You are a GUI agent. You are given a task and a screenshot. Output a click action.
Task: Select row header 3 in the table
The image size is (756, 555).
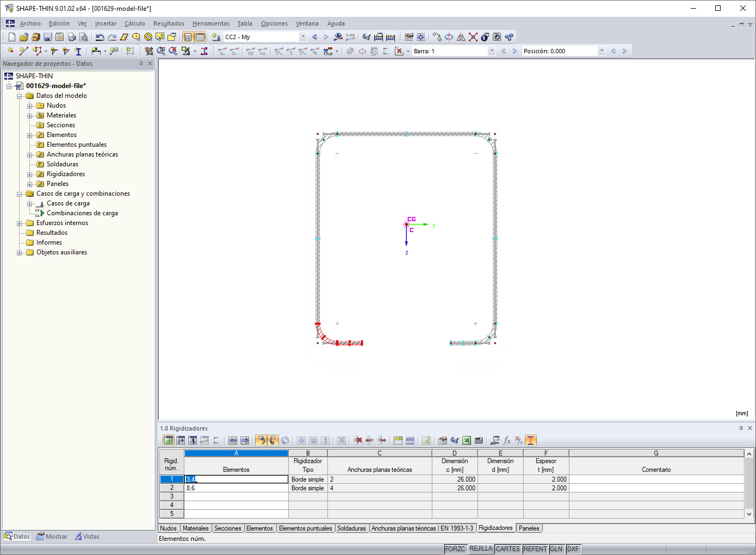[172, 496]
